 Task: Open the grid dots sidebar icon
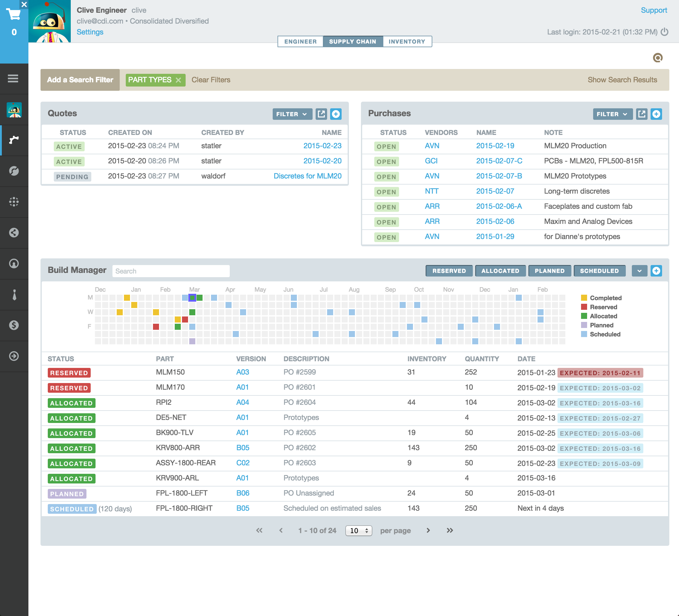(14, 202)
